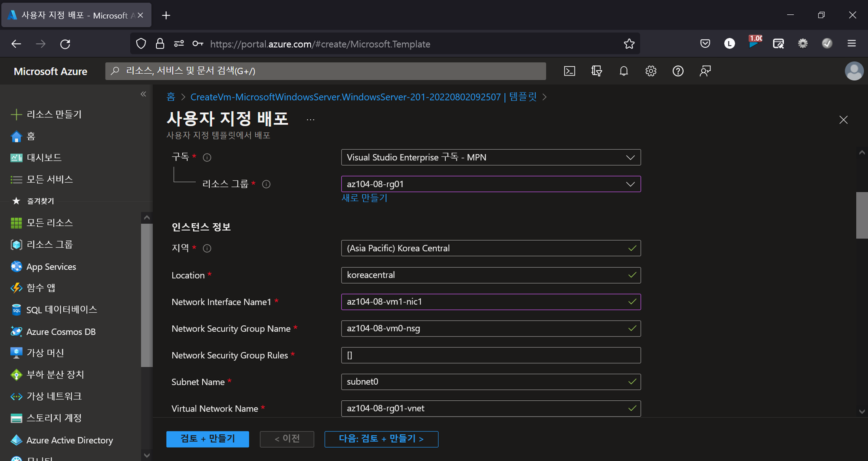Open portal settings gear icon
868x461 pixels.
651,71
